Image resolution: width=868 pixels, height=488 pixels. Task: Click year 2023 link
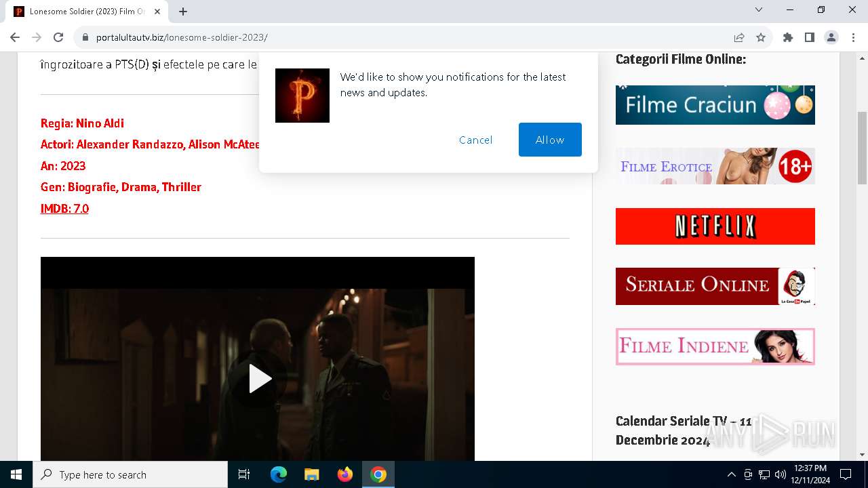[x=73, y=166]
